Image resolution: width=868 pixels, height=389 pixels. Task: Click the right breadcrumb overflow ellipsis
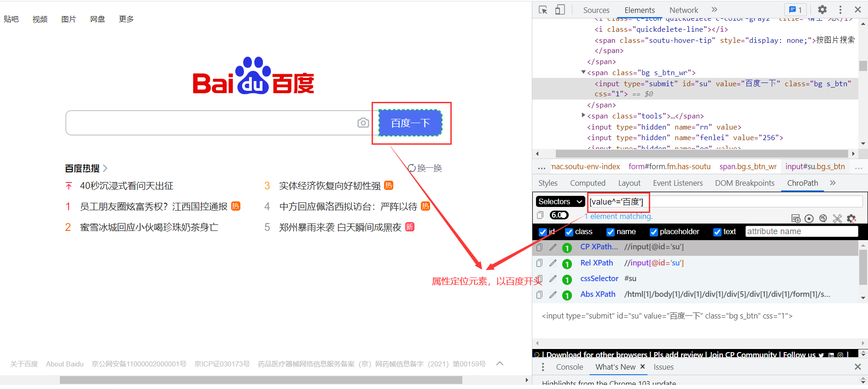[859, 167]
